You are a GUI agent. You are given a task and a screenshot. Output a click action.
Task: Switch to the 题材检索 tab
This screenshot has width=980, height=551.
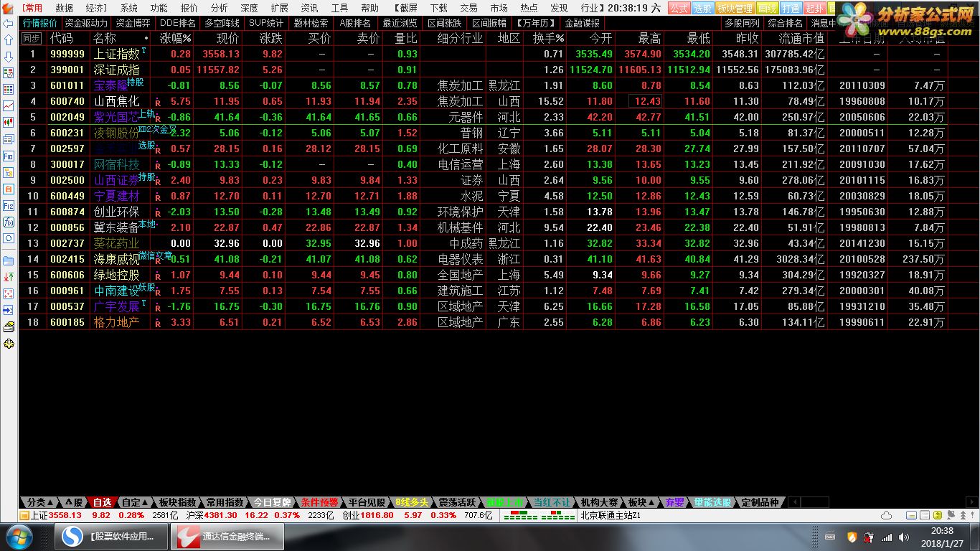(x=311, y=23)
